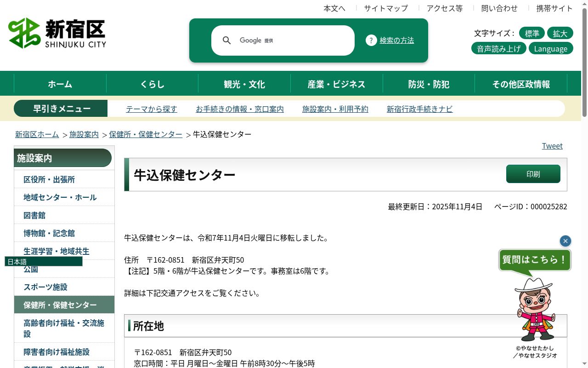588x368 pixels.
Task: Open the くらし navigation menu
Action: [x=152, y=84]
